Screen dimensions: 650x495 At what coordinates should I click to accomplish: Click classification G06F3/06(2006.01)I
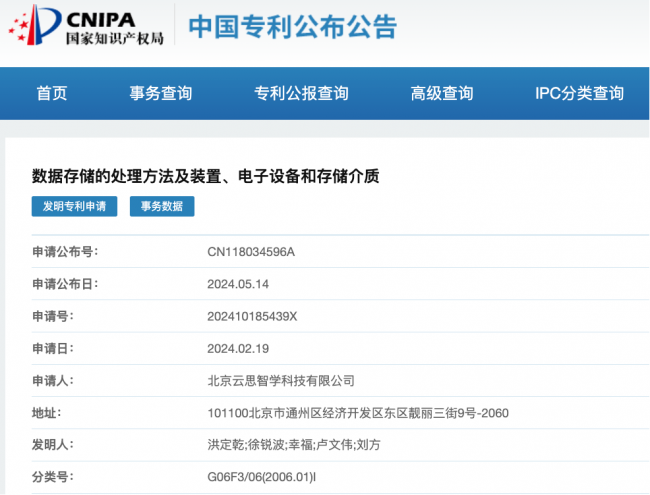[x=262, y=477]
